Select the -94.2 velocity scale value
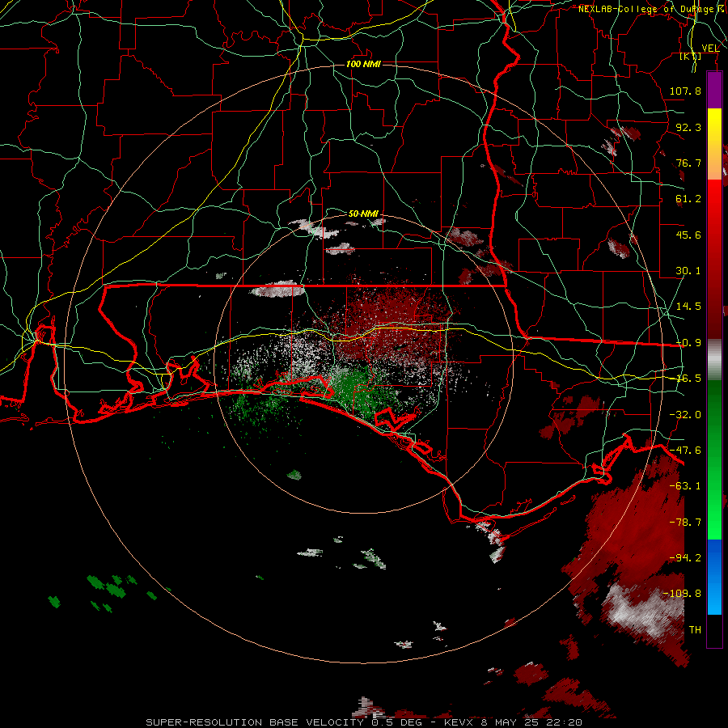 point(685,557)
